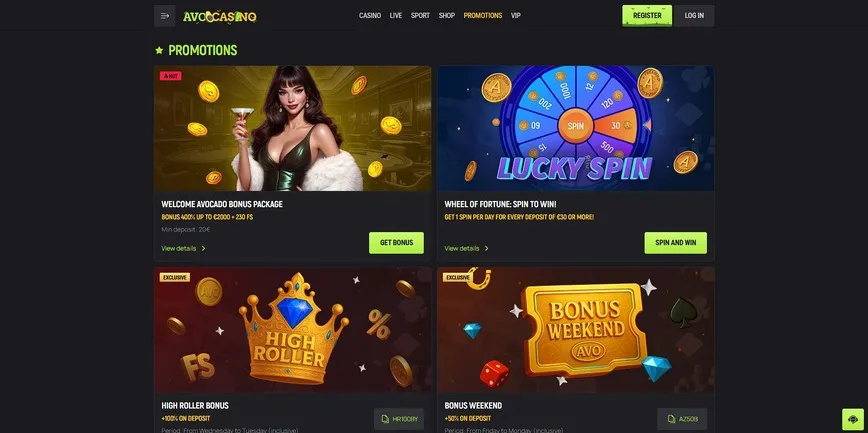Copy the AZ50B promo code

[682, 419]
